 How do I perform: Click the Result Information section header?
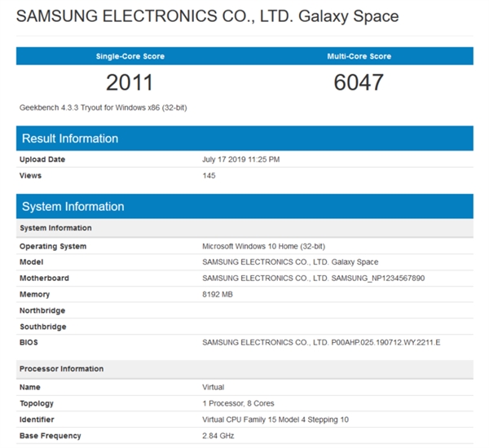pos(70,138)
